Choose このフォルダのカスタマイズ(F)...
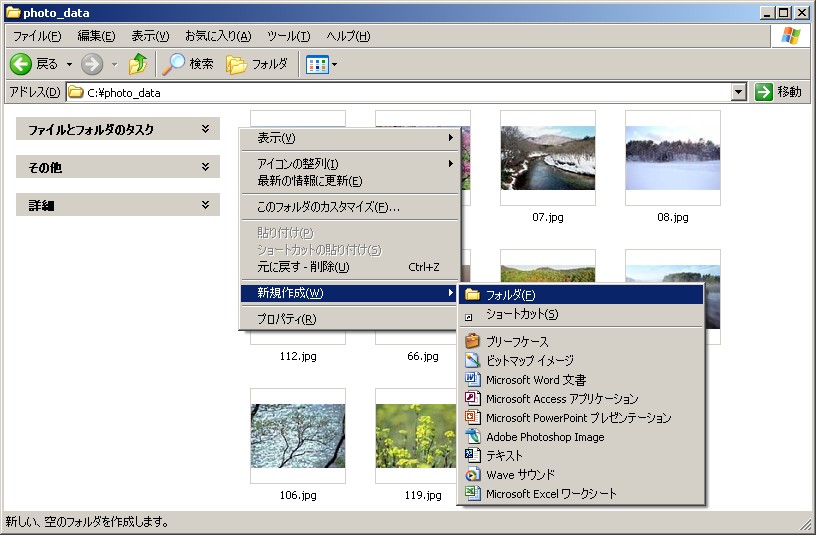 coord(349,207)
